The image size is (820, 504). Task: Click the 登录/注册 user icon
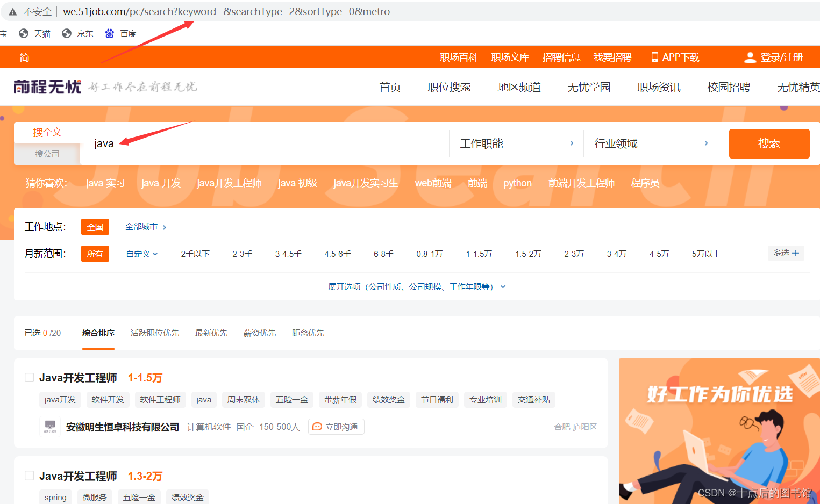point(750,57)
